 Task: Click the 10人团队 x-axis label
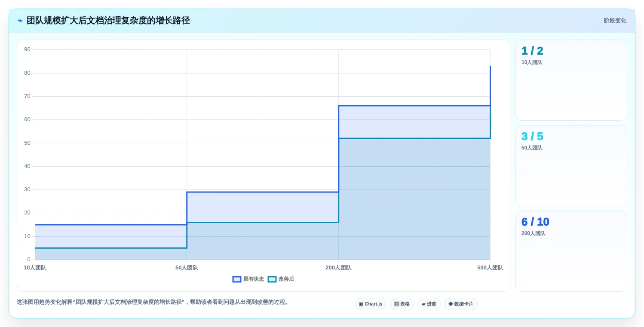(x=35, y=268)
